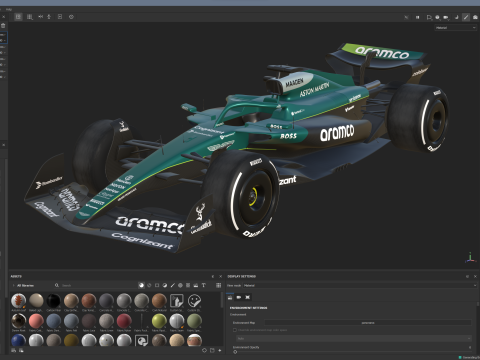The height and width of the screenshot is (360, 480).
Task: Click the highlighted grid icon in top-left toolbar
Action: (18, 17)
